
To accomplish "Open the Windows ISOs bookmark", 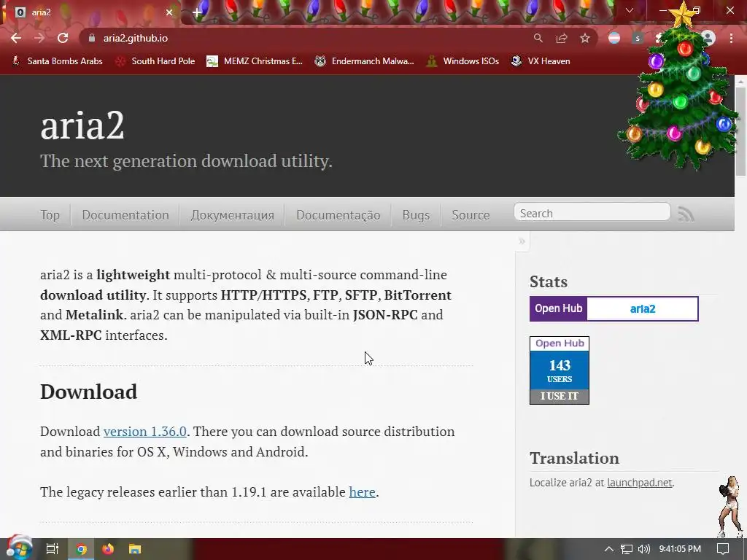I will (462, 61).
